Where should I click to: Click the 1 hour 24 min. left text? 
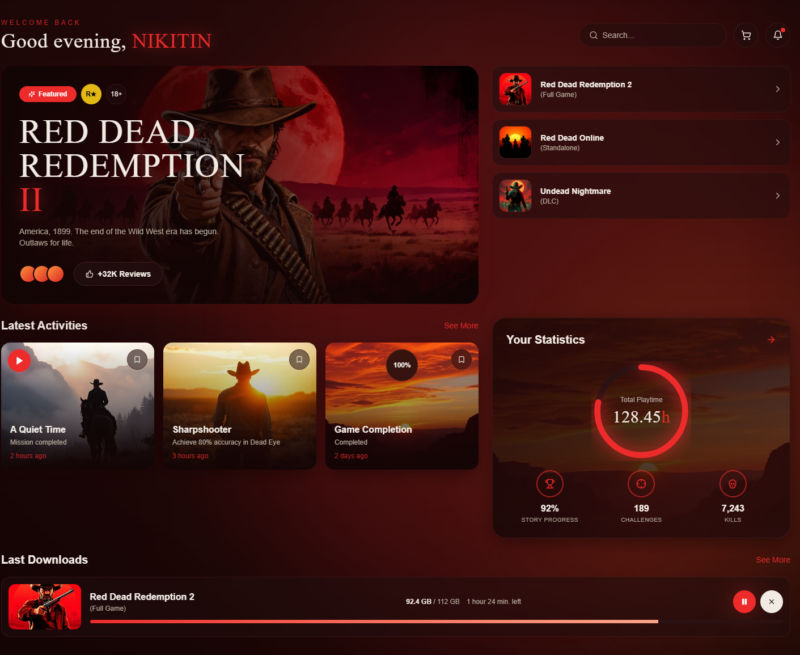[x=493, y=601]
